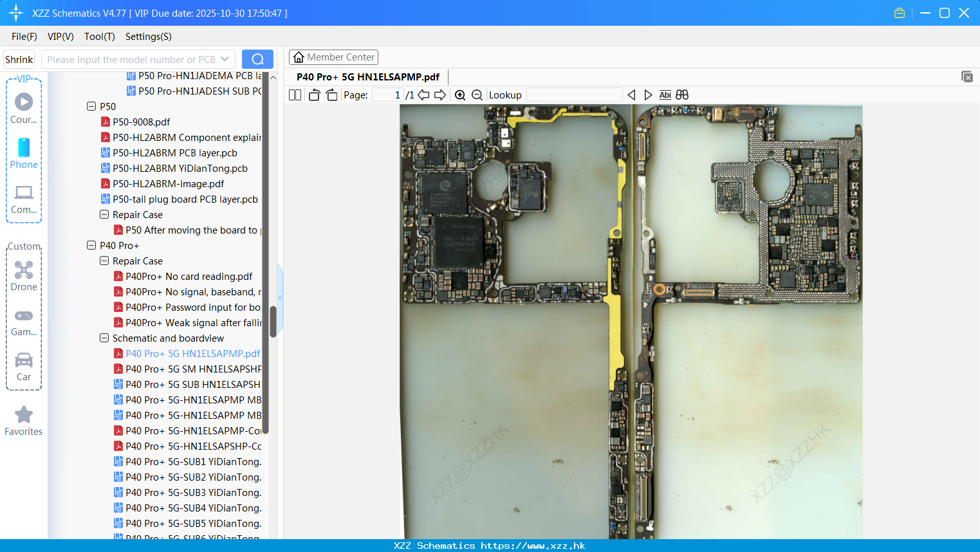Screen dimensions: 980x552
Task: Find previous lookup match triangle
Action: 631,95
